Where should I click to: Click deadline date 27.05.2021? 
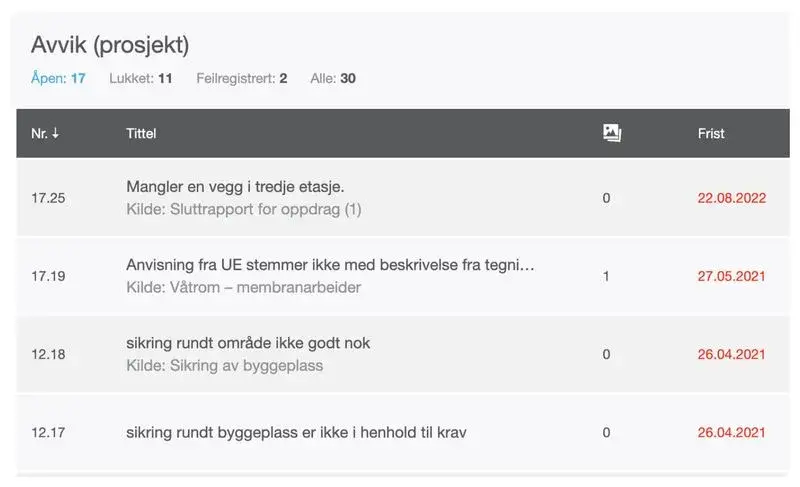(732, 276)
